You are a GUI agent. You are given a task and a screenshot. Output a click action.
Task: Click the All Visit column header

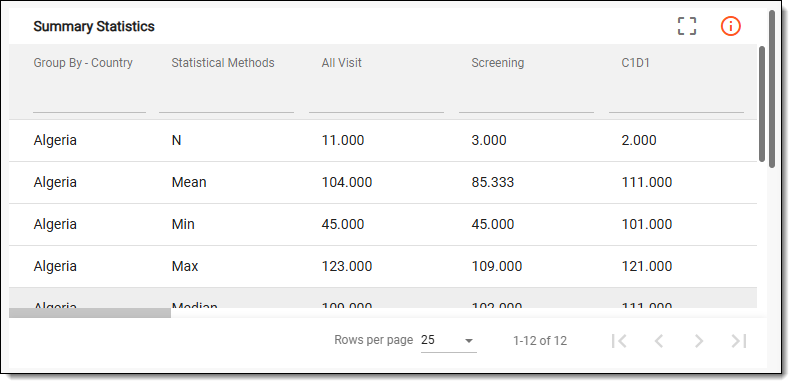coord(342,63)
